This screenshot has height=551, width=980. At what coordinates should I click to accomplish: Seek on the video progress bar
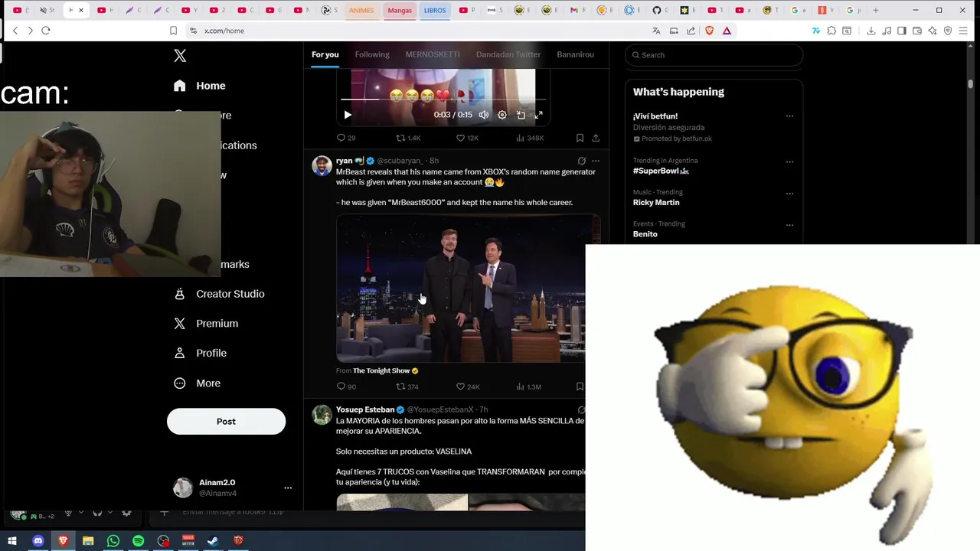(443, 99)
